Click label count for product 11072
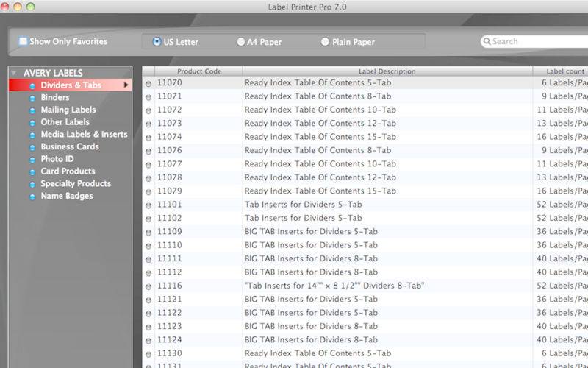This screenshot has width=588, height=368. (x=562, y=110)
